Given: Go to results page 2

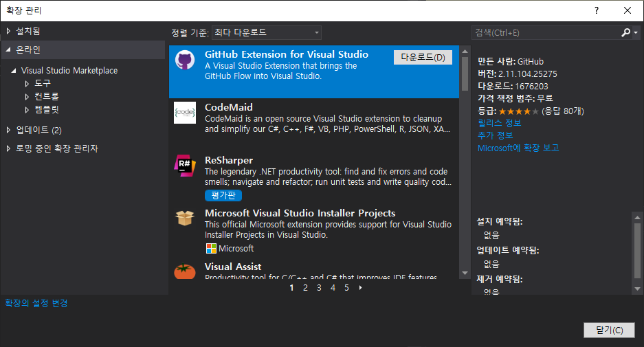Looking at the screenshot, I should point(305,288).
